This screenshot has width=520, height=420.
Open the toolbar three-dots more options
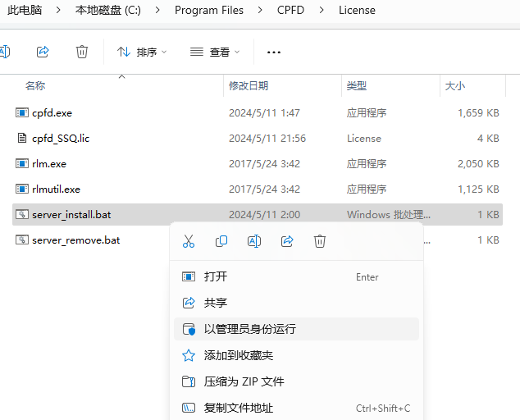(274, 52)
